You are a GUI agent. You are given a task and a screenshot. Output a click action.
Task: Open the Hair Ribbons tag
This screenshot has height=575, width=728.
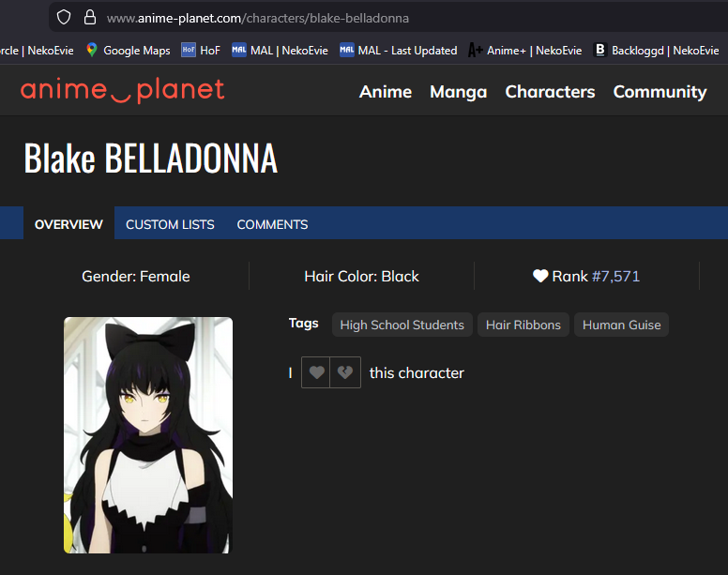[x=523, y=325]
